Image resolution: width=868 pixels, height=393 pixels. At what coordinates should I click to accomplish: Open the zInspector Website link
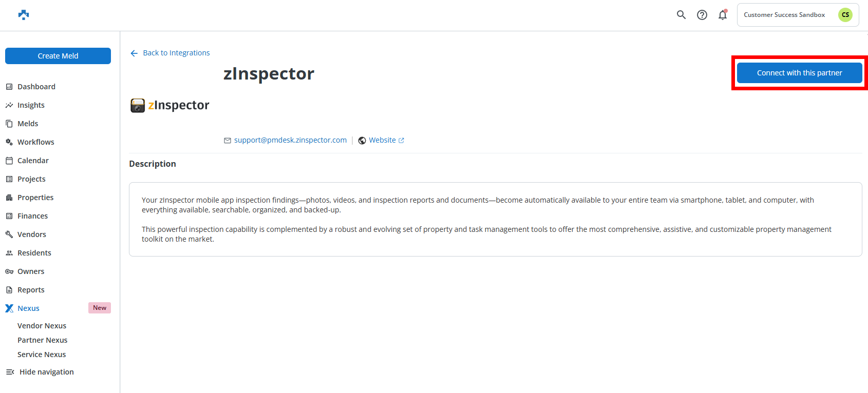click(382, 140)
